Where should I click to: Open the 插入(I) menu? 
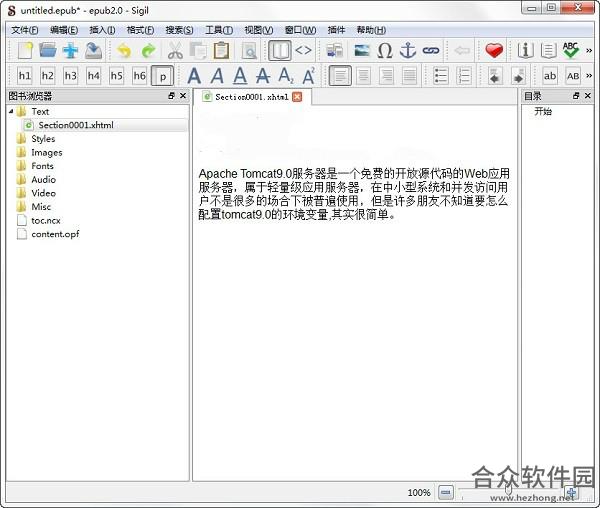tap(102, 30)
